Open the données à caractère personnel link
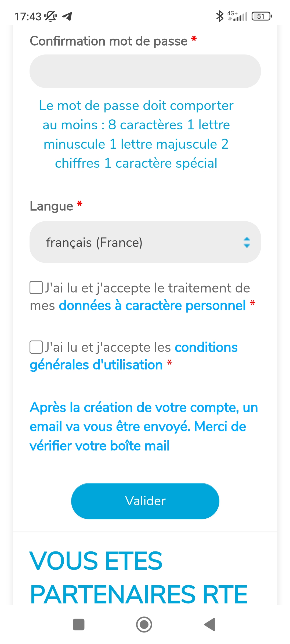The width and height of the screenshot is (290, 644). point(152,305)
